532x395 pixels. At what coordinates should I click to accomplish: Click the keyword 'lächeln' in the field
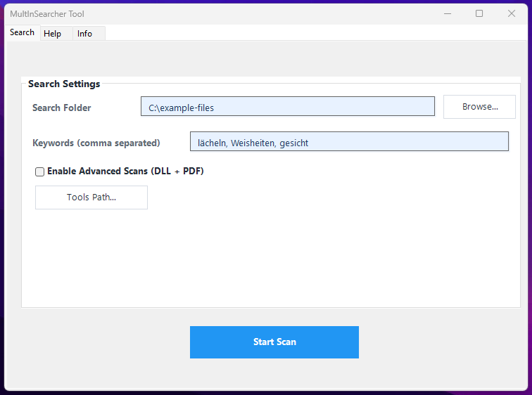212,143
